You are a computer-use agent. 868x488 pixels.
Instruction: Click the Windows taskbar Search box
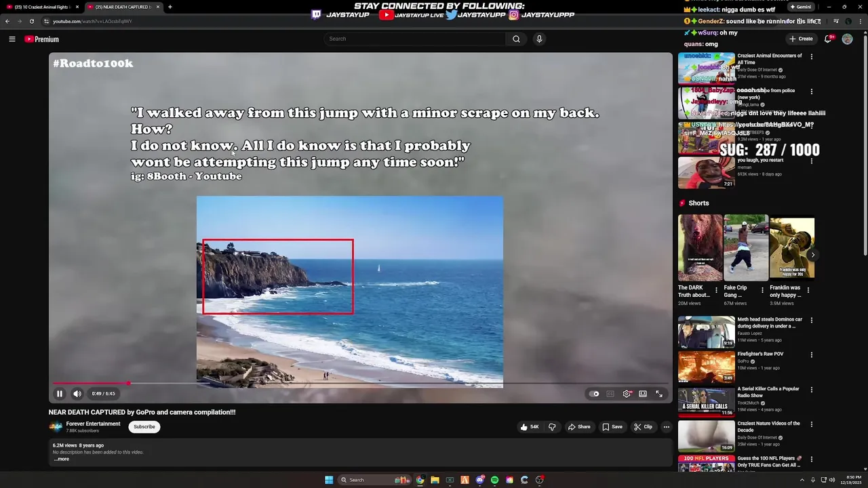tap(375, 480)
